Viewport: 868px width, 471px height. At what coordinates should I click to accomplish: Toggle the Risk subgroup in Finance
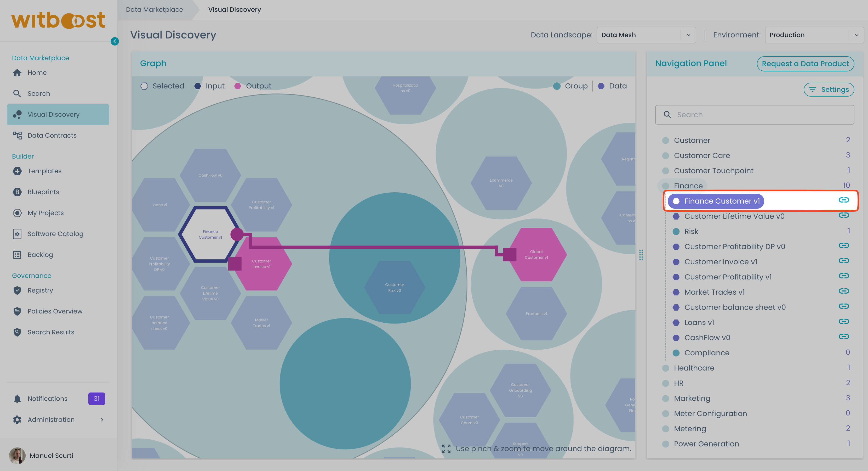691,231
